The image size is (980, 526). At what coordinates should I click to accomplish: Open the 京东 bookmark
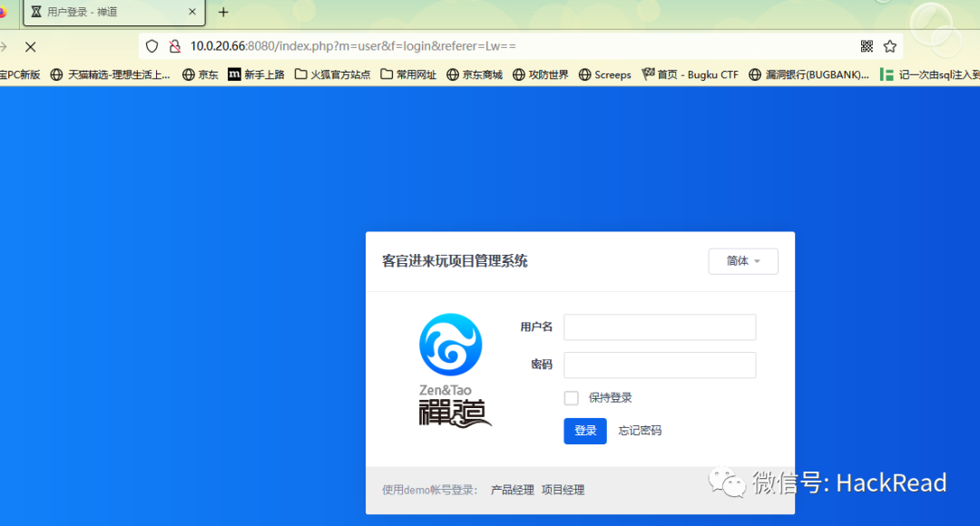[x=200, y=75]
